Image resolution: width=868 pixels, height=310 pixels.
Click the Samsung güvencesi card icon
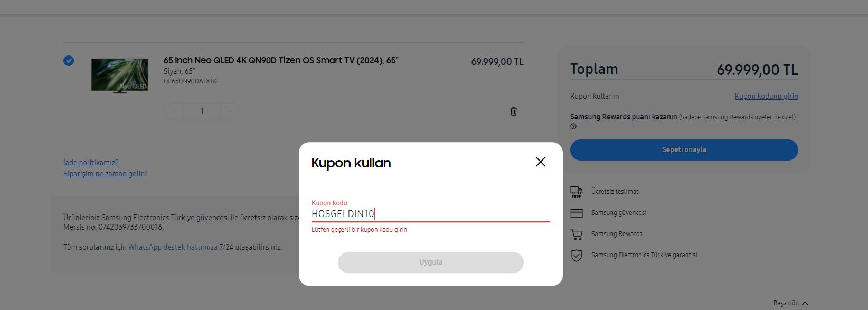click(x=577, y=213)
